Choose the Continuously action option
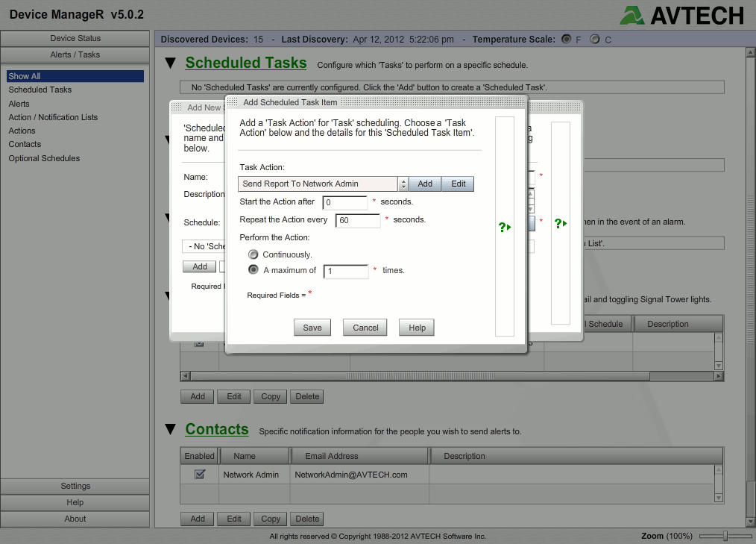The width and height of the screenshot is (756, 544). [253, 254]
